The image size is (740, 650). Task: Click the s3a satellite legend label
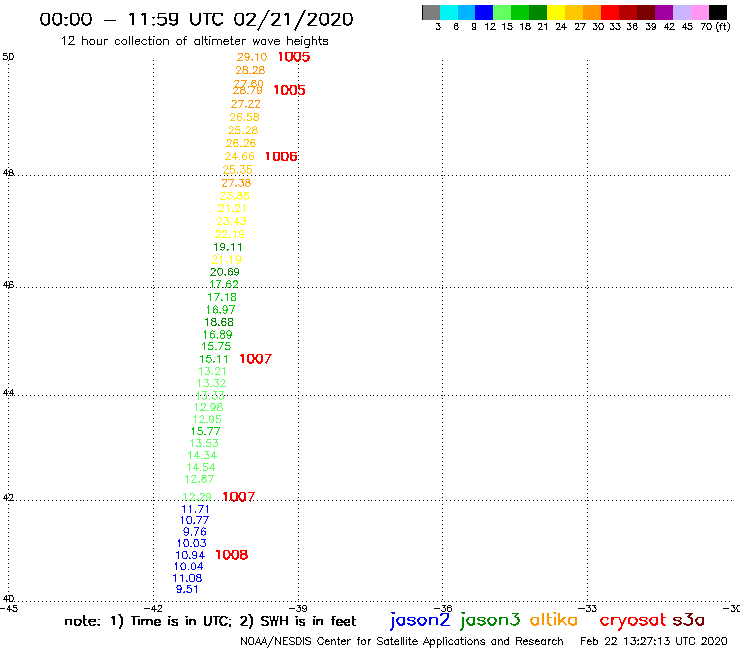[x=688, y=620]
